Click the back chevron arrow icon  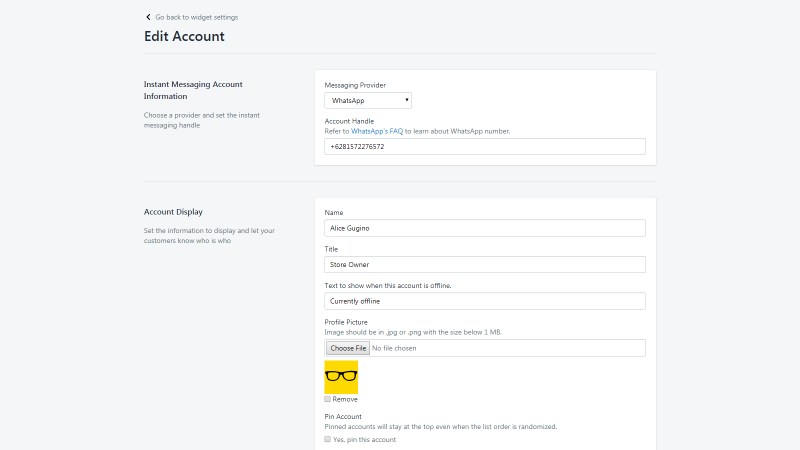pos(148,17)
